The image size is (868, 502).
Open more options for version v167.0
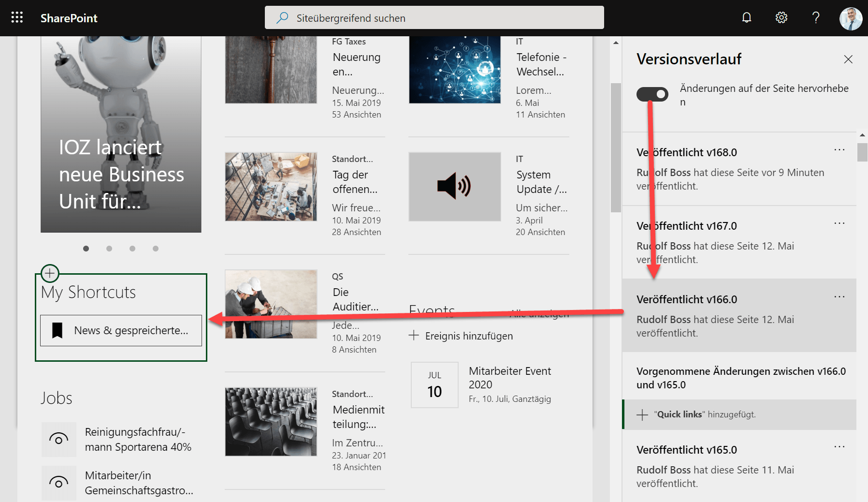click(839, 223)
